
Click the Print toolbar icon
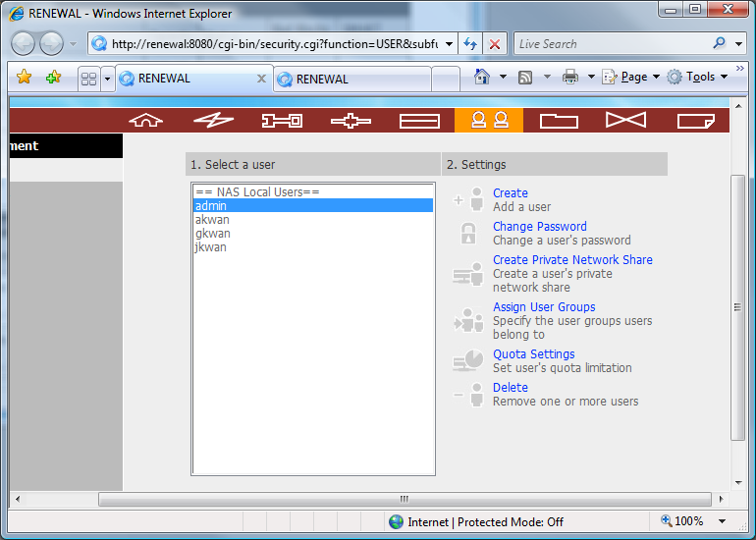[x=570, y=77]
